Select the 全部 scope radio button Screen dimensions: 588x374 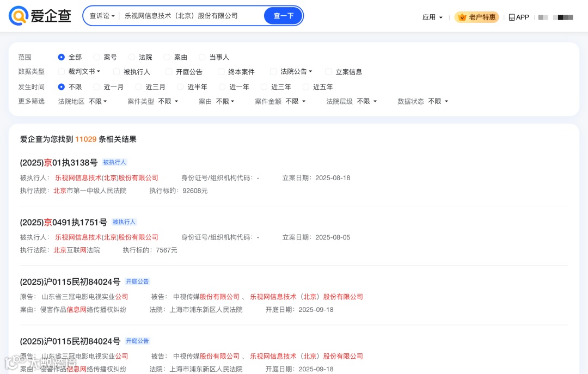click(62, 57)
